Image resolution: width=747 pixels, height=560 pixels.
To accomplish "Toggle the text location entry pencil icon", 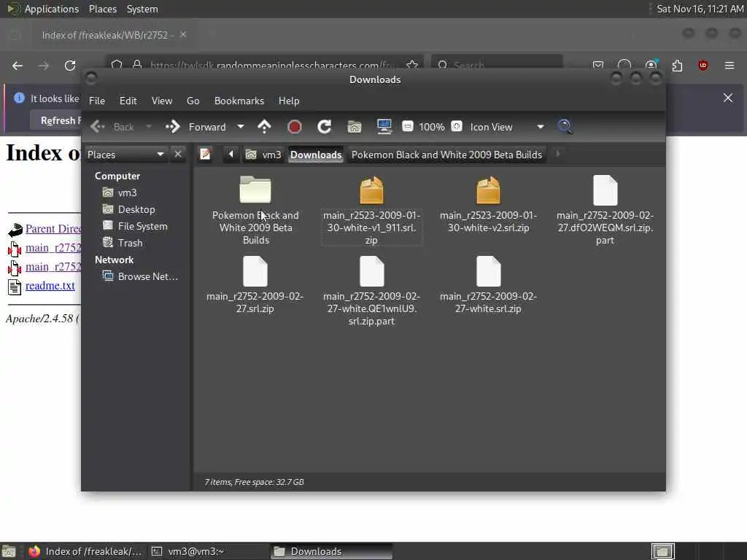I will tap(205, 155).
